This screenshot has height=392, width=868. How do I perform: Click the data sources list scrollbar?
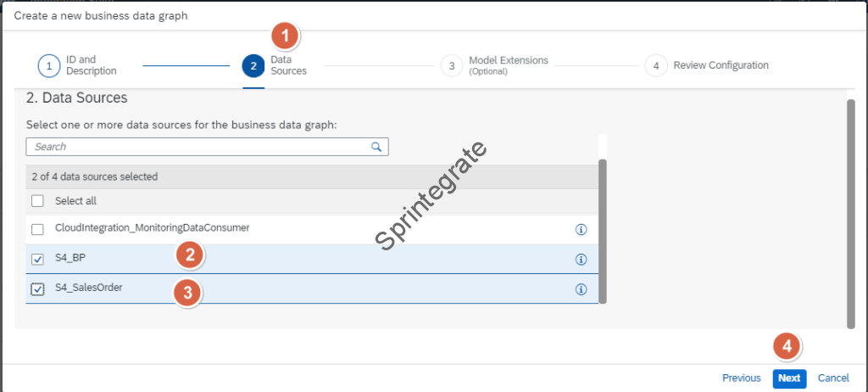coord(603,229)
